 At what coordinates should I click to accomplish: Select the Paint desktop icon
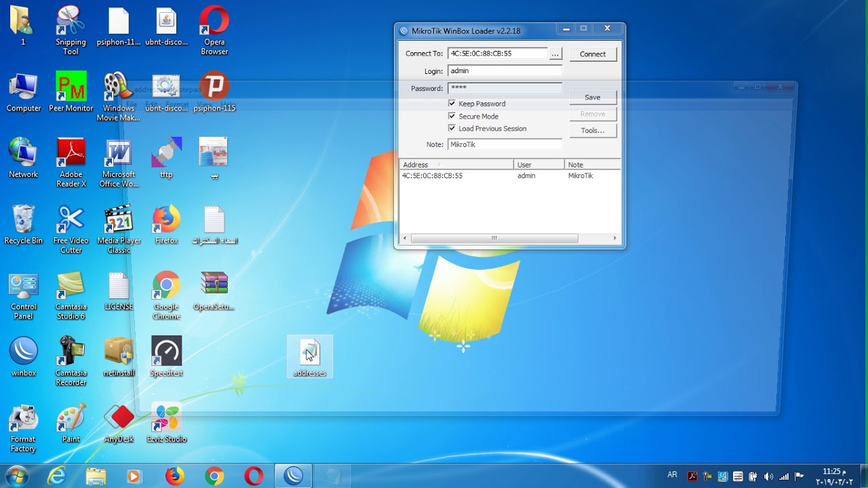71,423
